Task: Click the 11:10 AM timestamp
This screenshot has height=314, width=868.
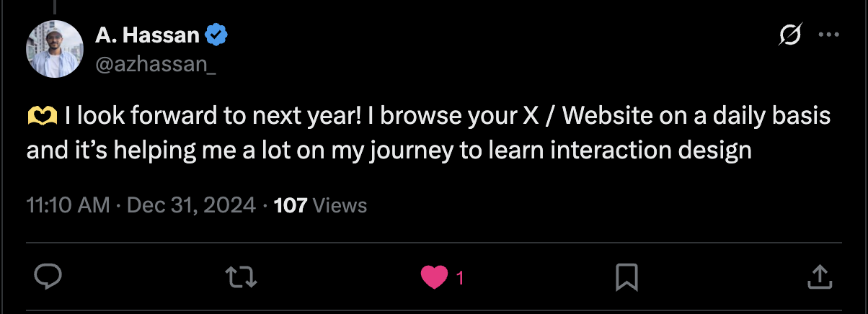Action: pos(67,205)
